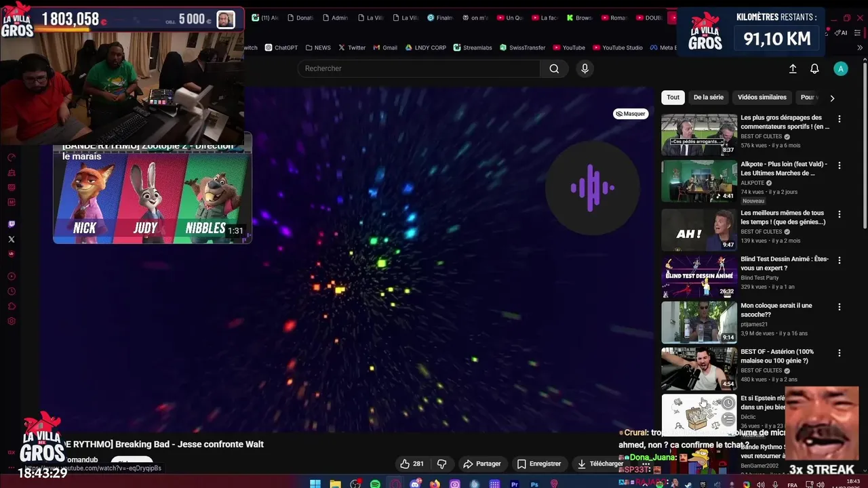Screen dimensions: 868x488
Task: Open Twitch from the Opera GX sidebar
Action: point(11,224)
